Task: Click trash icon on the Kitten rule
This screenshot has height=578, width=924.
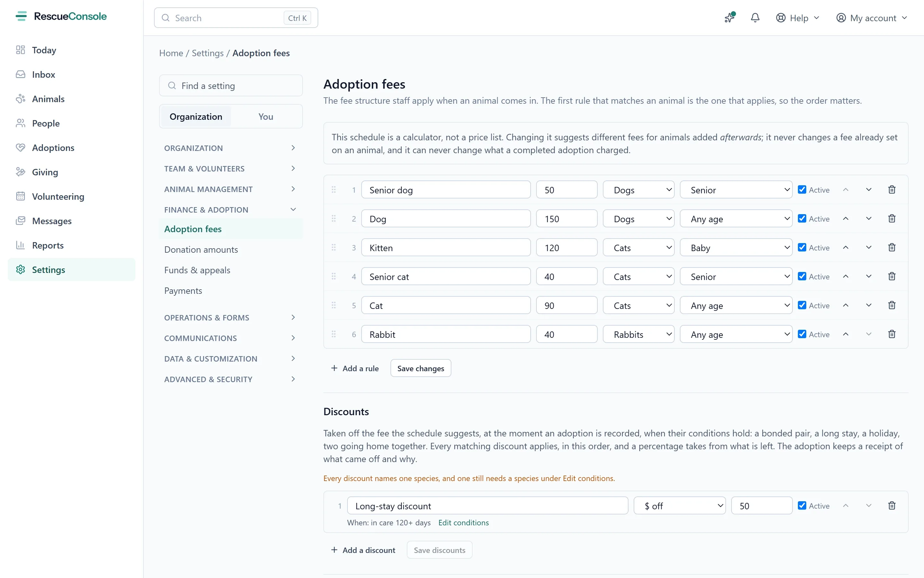Action: [x=892, y=247]
